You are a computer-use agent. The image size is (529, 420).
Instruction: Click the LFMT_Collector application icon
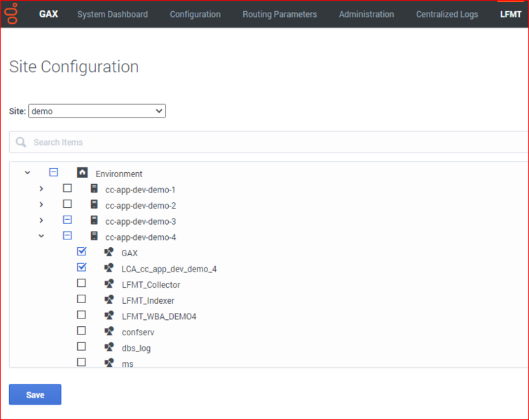point(109,283)
